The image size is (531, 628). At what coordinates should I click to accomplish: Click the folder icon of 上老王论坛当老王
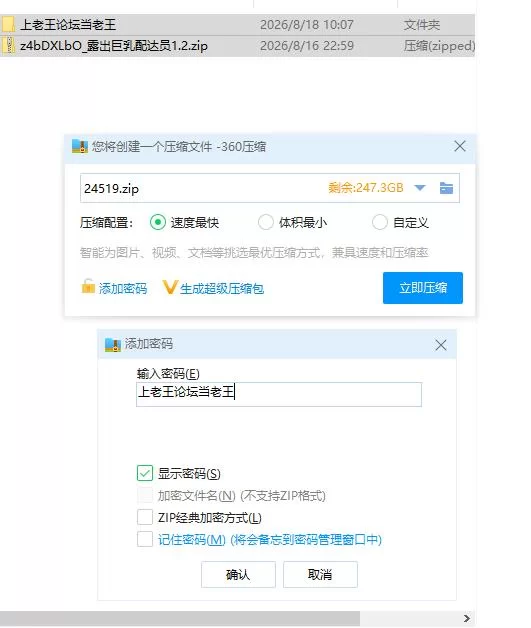(8, 24)
